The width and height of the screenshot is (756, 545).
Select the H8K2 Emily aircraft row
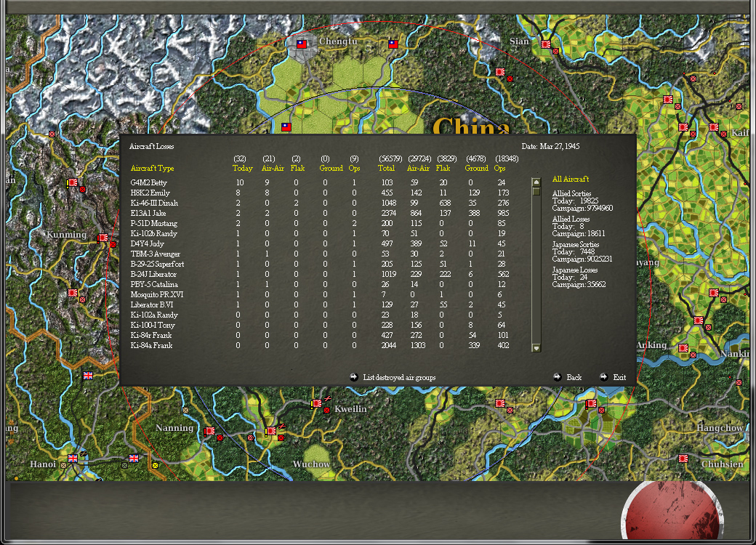point(319,193)
